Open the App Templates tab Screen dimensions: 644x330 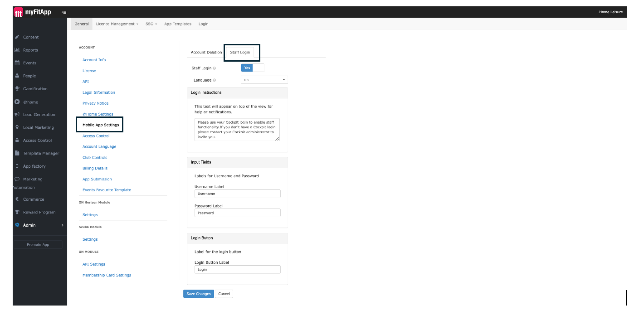[178, 24]
